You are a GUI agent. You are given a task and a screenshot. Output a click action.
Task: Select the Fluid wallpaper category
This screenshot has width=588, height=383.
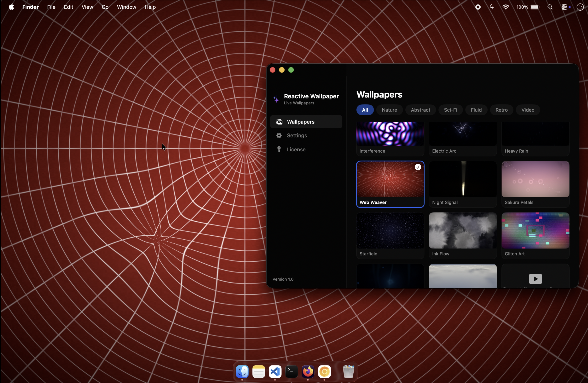476,110
